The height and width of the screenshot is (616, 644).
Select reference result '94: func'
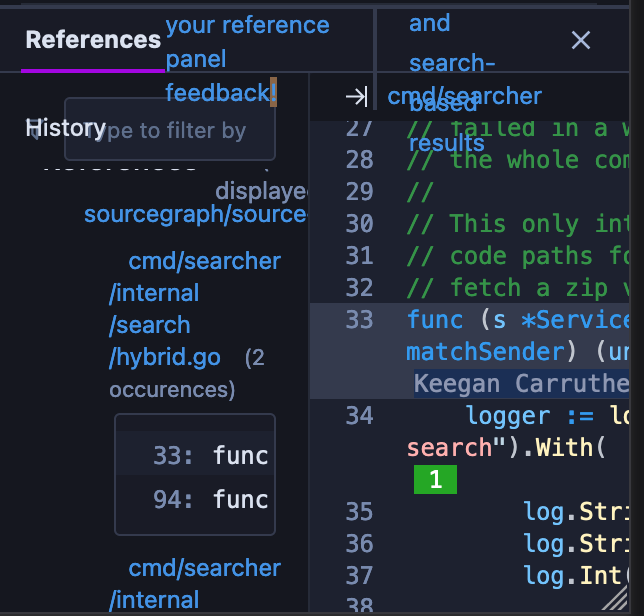(x=195, y=499)
